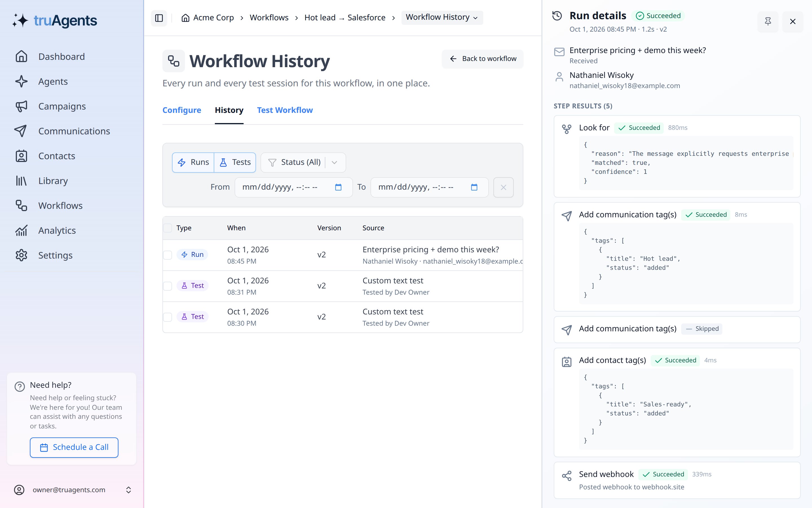Click the Look for step title

tap(594, 128)
